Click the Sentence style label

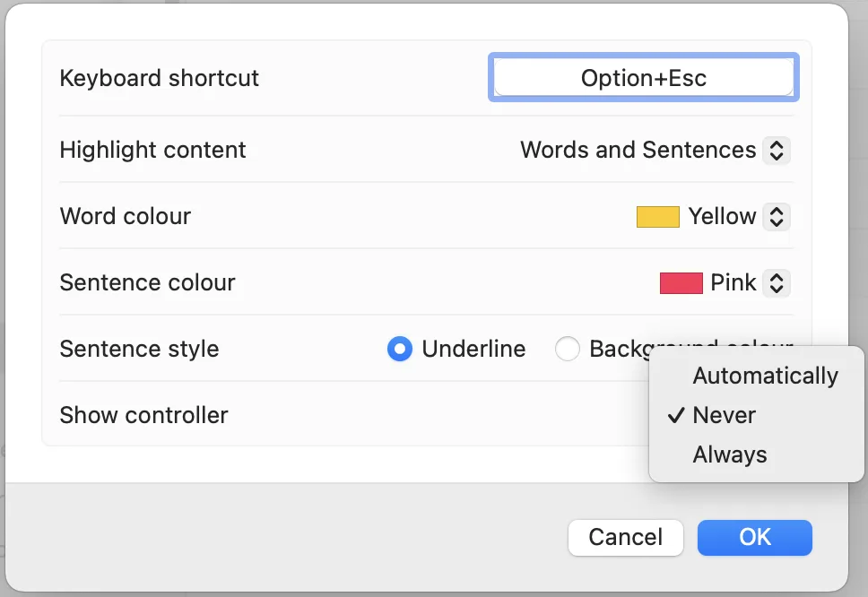tap(139, 349)
